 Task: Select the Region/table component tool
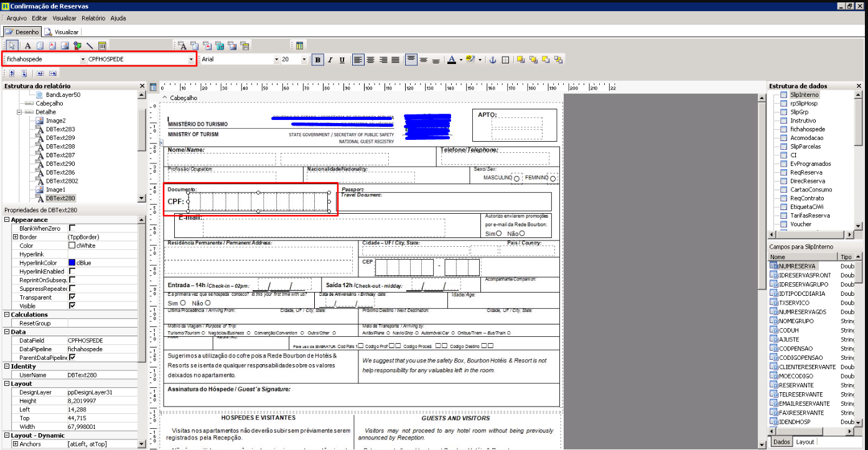102,45
